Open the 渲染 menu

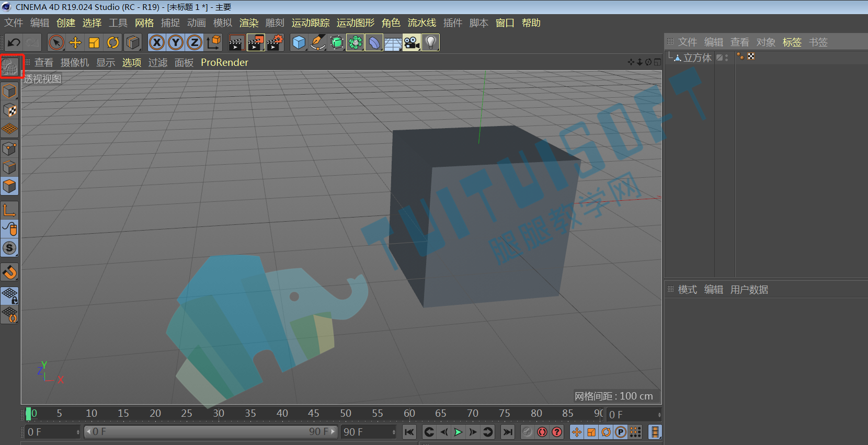point(249,23)
